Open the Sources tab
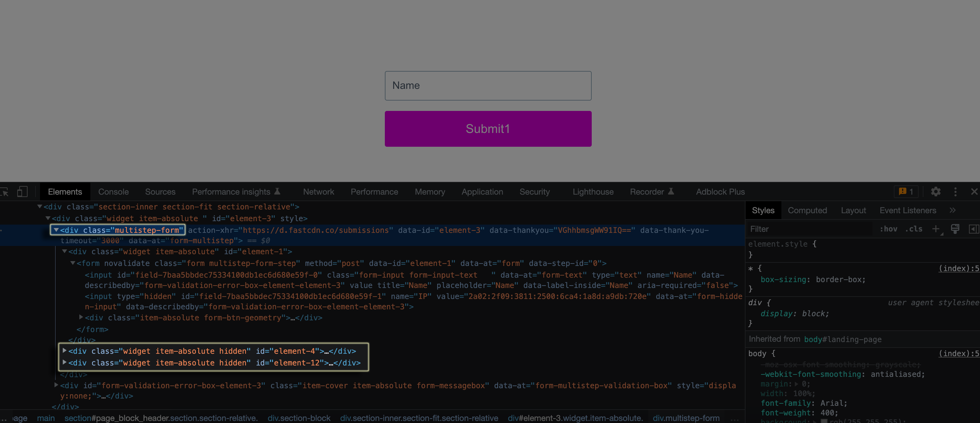Viewport: 980px width, 423px height. (160, 192)
